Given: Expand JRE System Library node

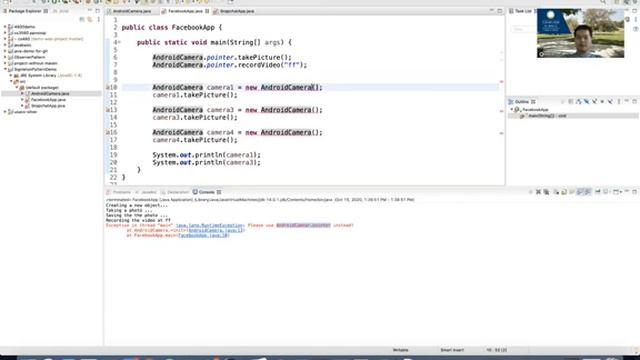Looking at the screenshot, I should pos(11,76).
